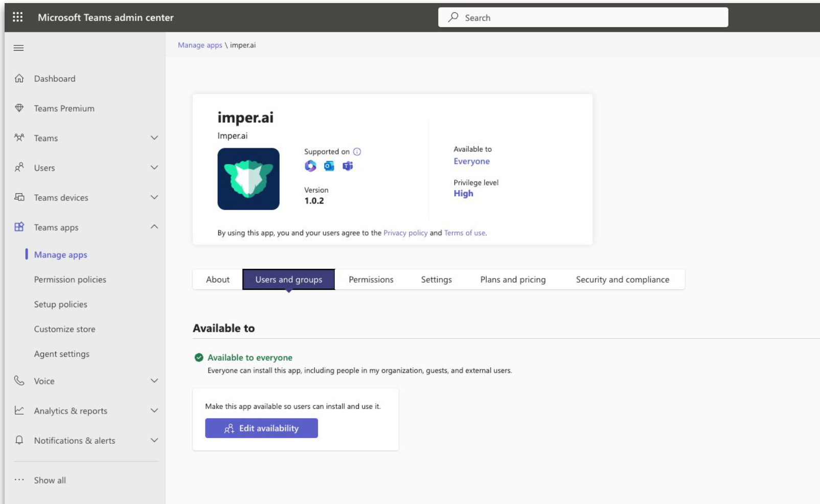This screenshot has width=820, height=504.
Task: Click the Notifications bell icon
Action: (x=19, y=440)
